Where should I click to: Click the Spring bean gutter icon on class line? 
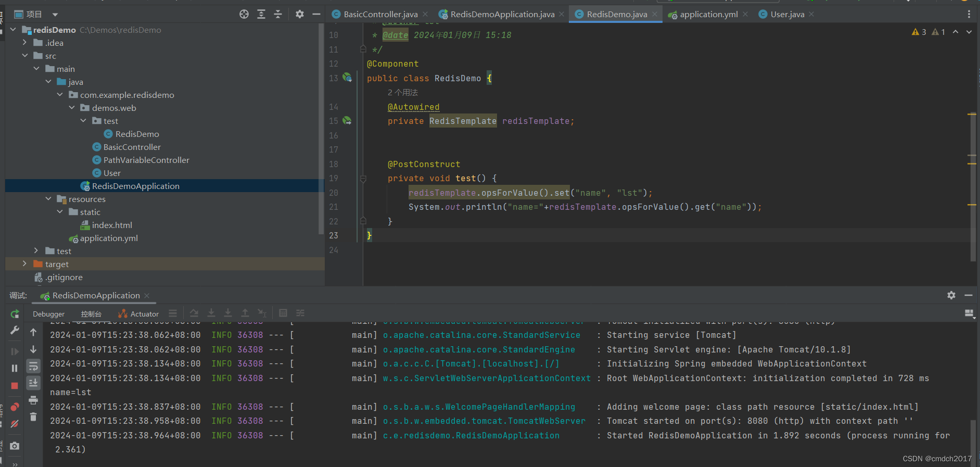pyautogui.click(x=347, y=78)
